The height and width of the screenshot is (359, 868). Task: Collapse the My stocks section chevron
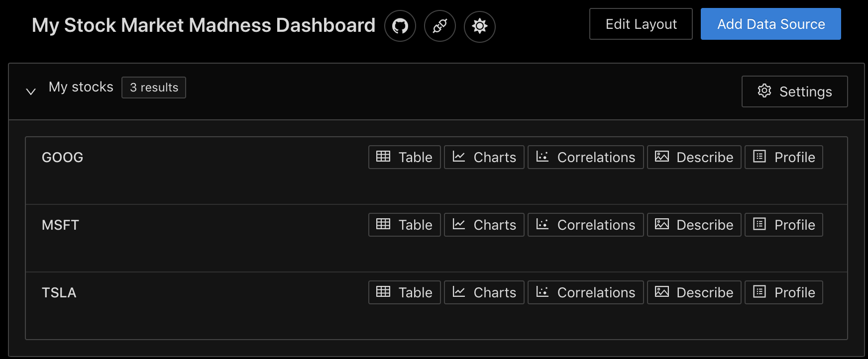click(31, 91)
